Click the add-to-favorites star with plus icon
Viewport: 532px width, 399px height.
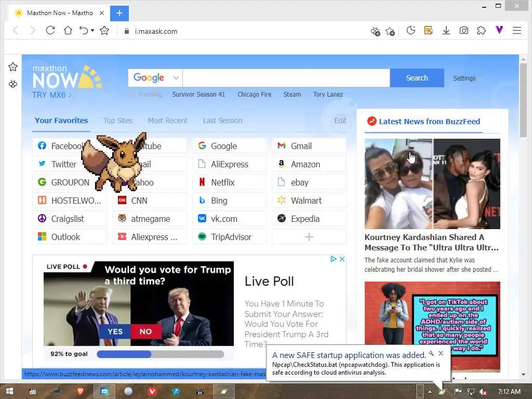[390, 32]
